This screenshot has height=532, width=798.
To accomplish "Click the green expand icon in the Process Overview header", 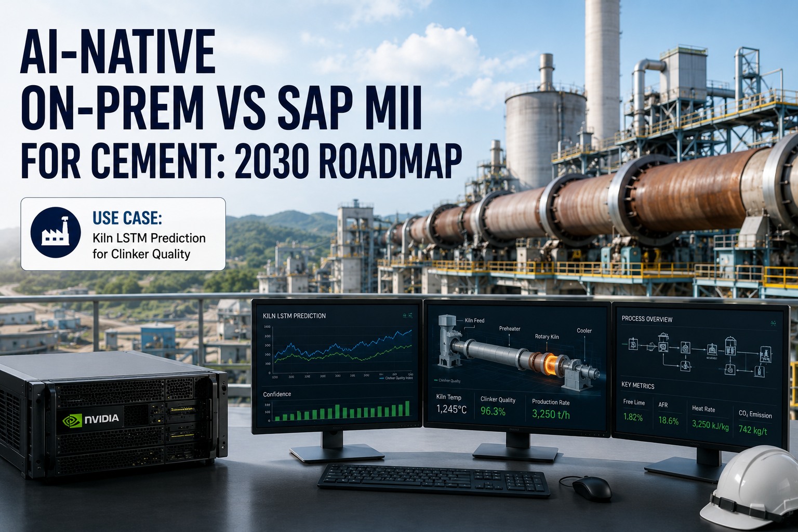I will click(x=773, y=323).
